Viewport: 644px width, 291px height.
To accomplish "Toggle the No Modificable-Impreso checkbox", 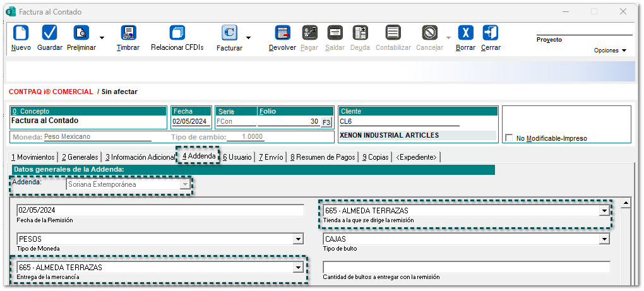I will pyautogui.click(x=510, y=138).
